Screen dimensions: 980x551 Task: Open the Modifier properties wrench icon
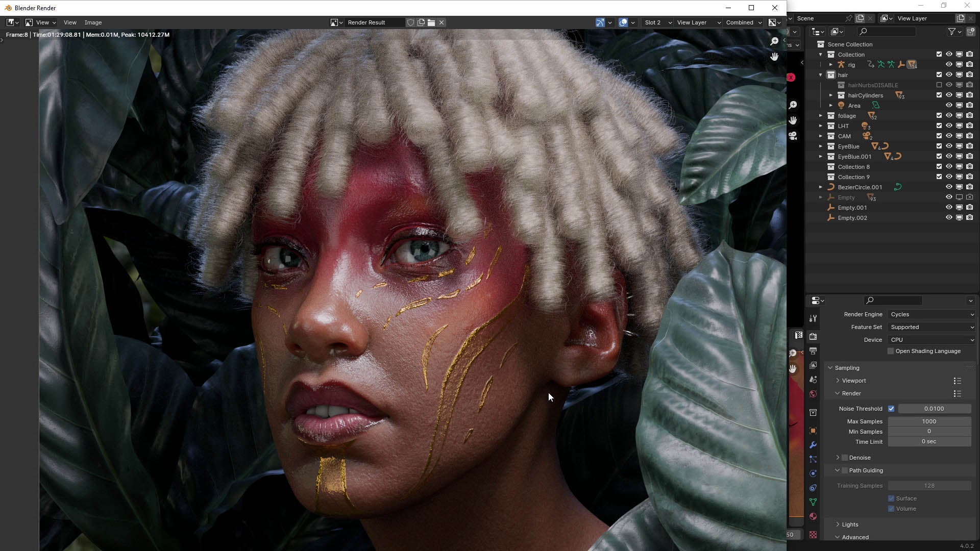pyautogui.click(x=813, y=445)
